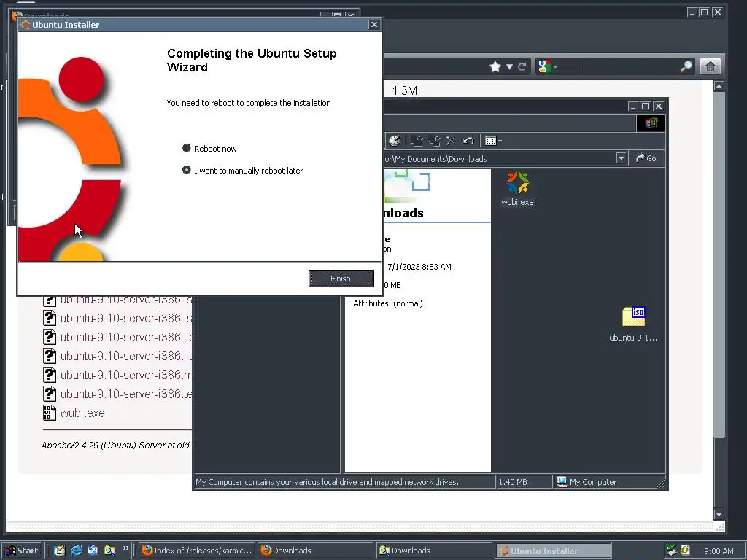Image resolution: width=747 pixels, height=560 pixels.
Task: Switch to the Firefox Downloads taskbar button
Action: click(x=314, y=551)
